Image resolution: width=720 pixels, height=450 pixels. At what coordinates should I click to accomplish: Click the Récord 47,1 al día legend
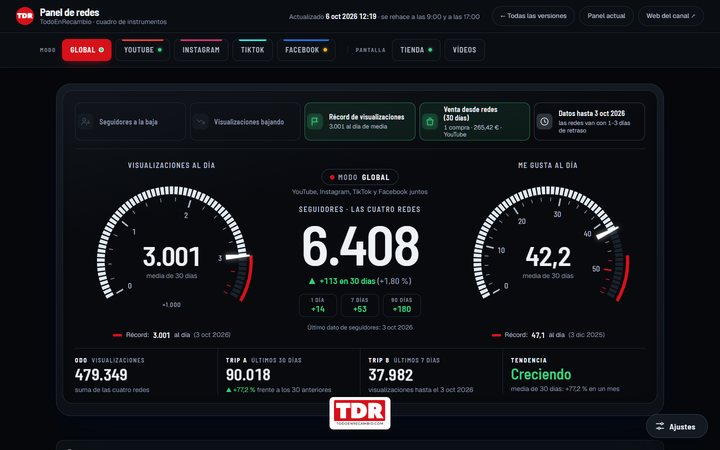548,335
